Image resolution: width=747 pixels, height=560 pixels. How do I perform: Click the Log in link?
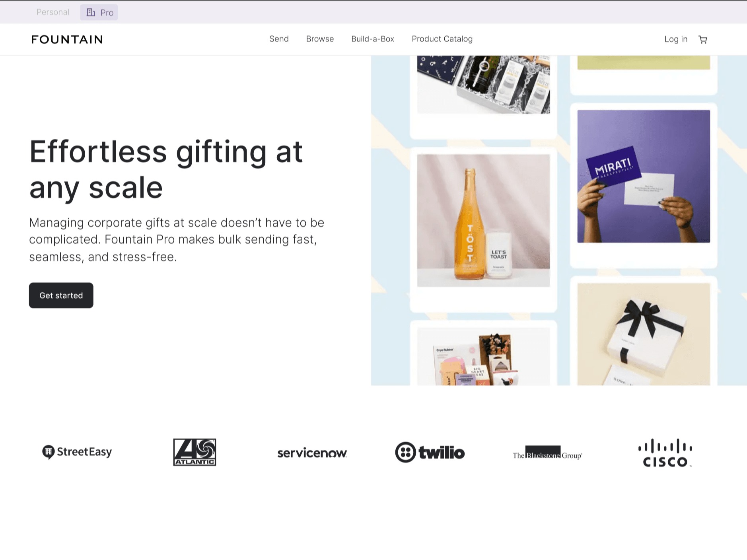[676, 39]
